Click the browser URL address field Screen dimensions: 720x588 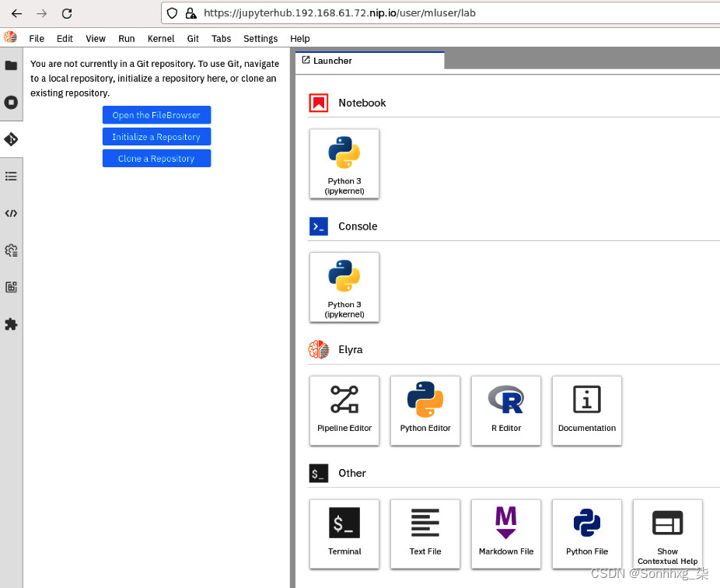point(441,13)
